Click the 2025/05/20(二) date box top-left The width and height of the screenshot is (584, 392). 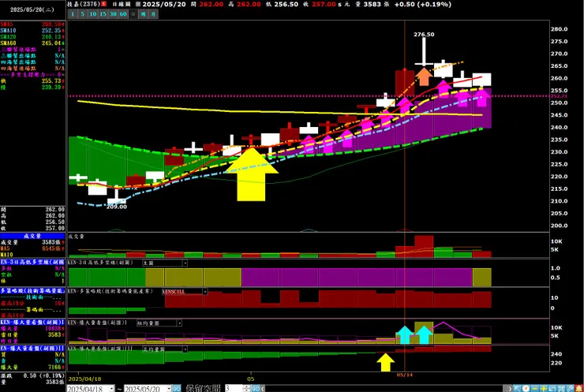pyautogui.click(x=32, y=9)
